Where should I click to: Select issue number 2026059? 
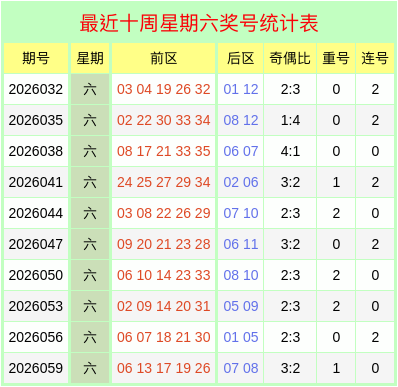[36, 368]
